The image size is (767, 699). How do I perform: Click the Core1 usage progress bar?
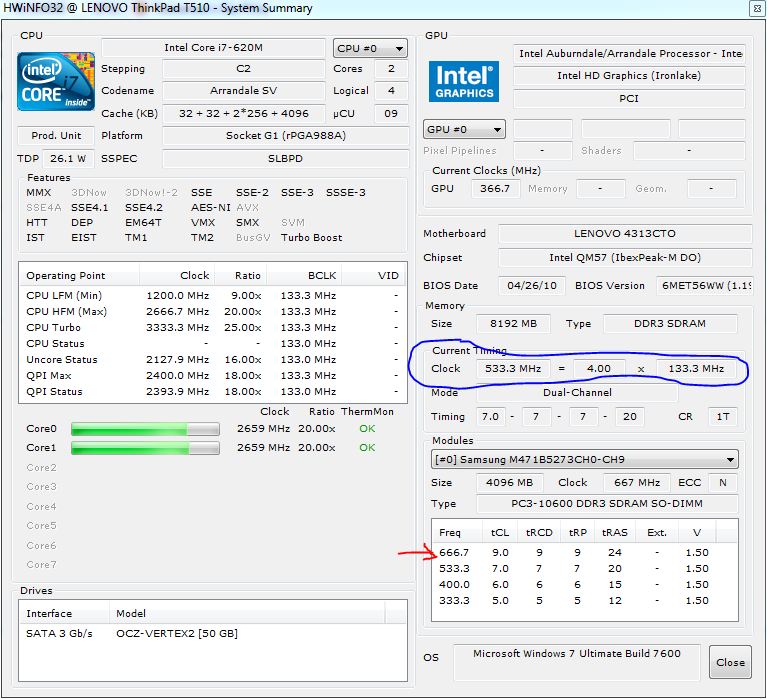click(145, 448)
